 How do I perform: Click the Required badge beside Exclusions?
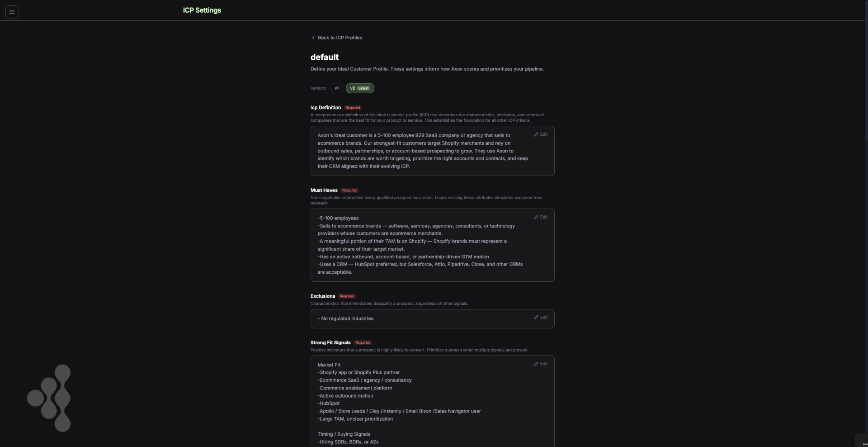click(347, 296)
